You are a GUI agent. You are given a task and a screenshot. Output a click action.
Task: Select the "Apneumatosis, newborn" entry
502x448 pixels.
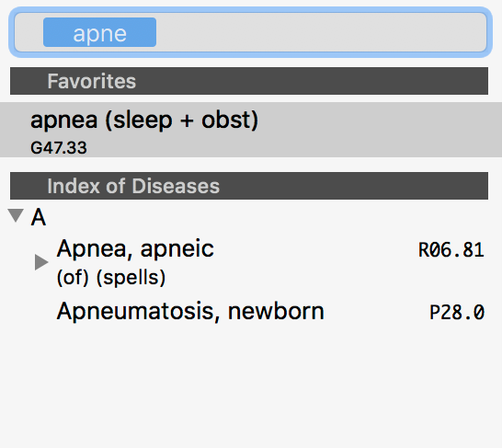click(x=190, y=311)
